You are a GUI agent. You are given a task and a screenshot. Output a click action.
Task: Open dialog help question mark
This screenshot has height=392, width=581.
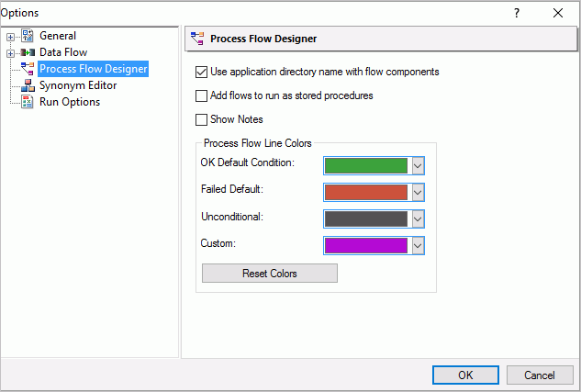point(517,14)
